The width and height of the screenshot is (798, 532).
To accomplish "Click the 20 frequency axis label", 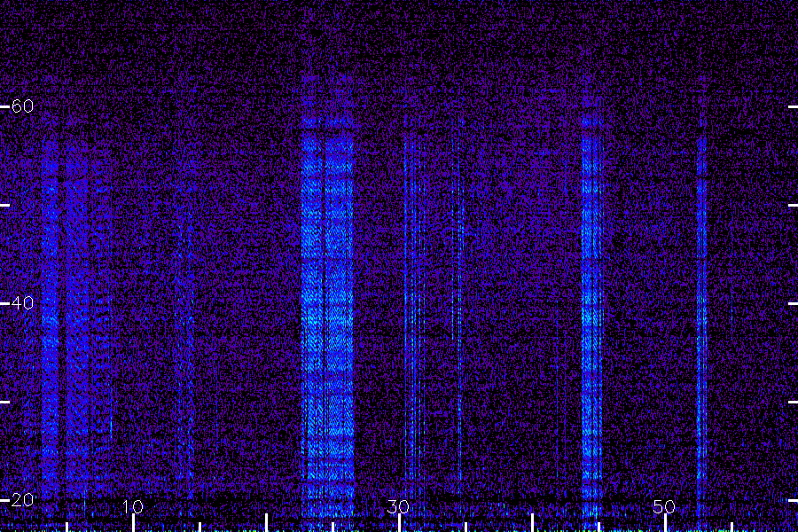I will (22, 500).
